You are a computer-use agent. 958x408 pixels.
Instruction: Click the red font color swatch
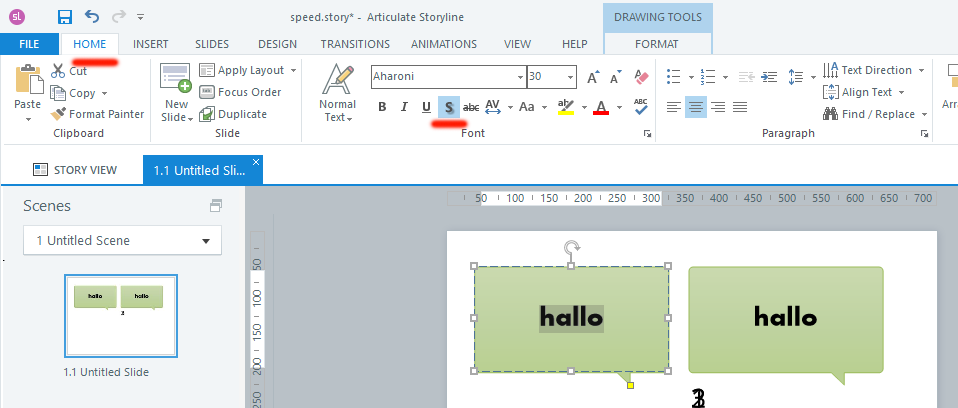click(601, 108)
